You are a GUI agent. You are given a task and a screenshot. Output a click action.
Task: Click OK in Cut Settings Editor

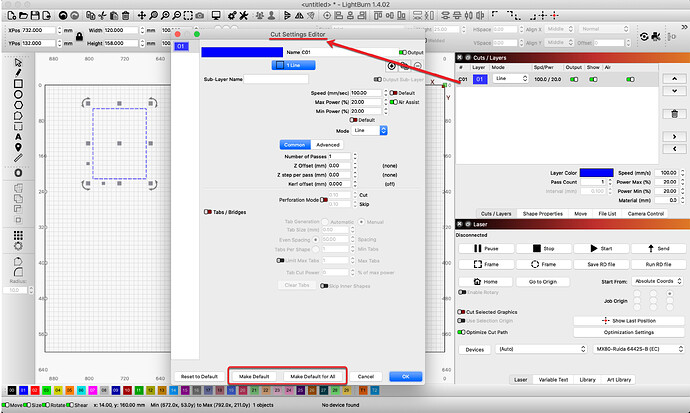coord(406,376)
